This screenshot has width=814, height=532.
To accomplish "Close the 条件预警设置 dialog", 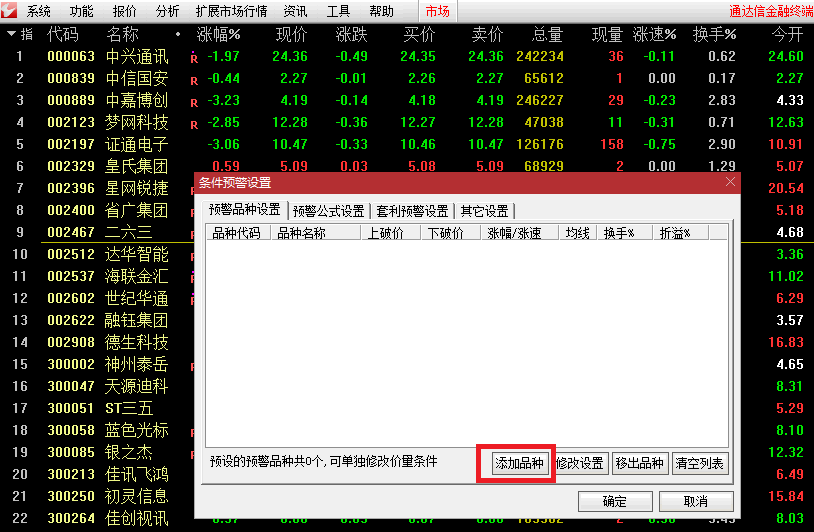I will point(730,182).
